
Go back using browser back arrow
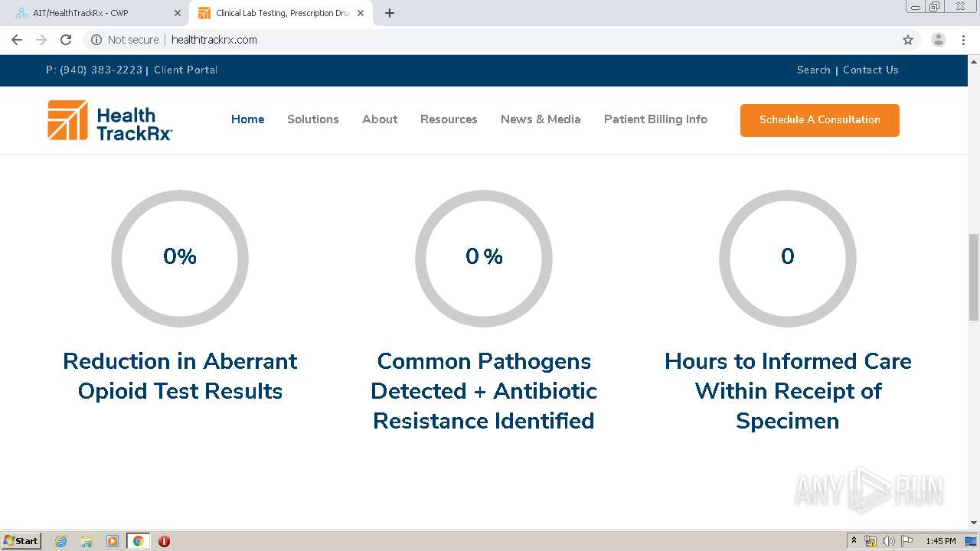point(17,40)
